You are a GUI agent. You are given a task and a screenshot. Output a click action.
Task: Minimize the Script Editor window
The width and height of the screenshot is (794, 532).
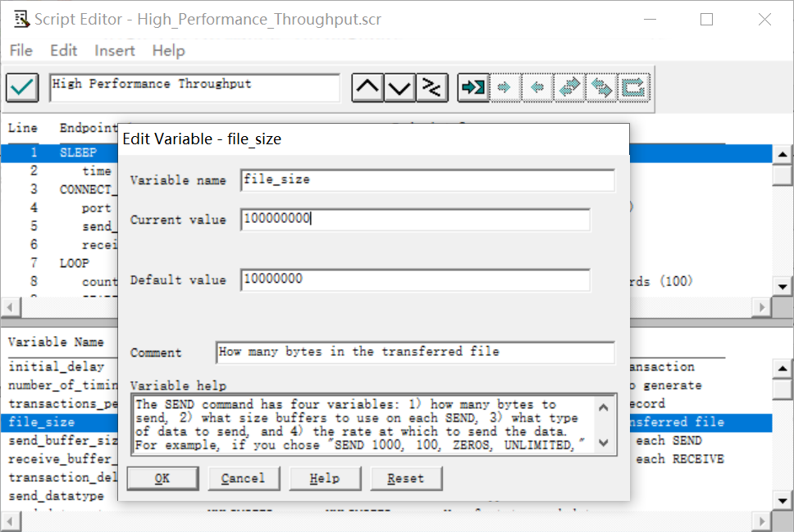point(650,19)
